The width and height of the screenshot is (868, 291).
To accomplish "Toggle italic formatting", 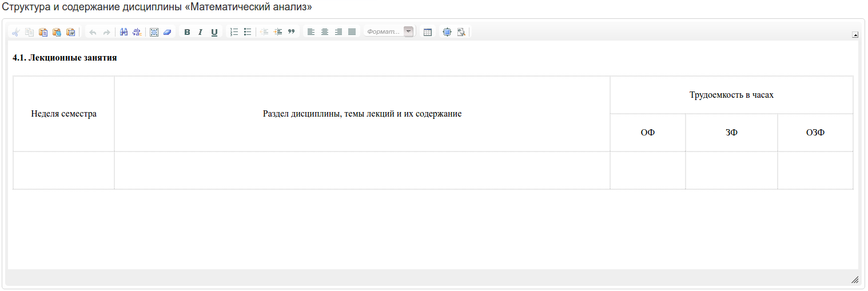I will pyautogui.click(x=200, y=32).
